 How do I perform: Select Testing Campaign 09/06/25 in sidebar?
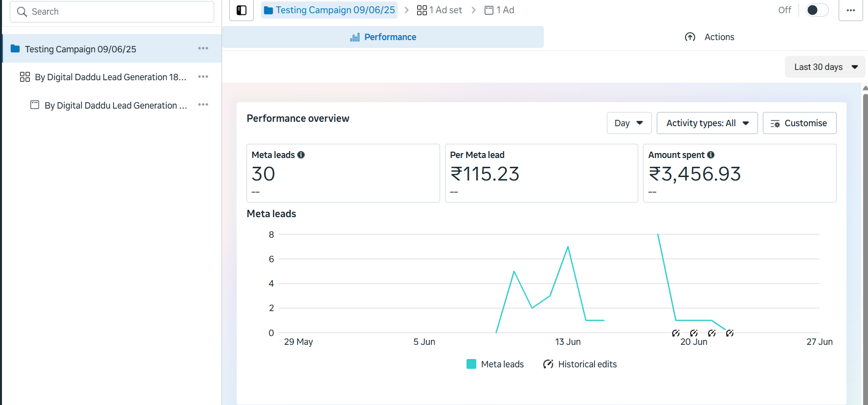pos(112,49)
